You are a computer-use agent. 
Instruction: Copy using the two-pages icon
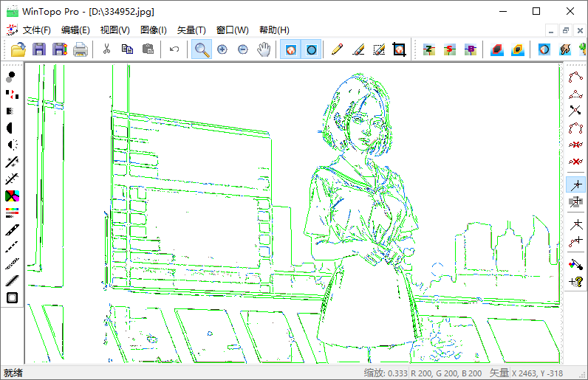[x=127, y=49]
